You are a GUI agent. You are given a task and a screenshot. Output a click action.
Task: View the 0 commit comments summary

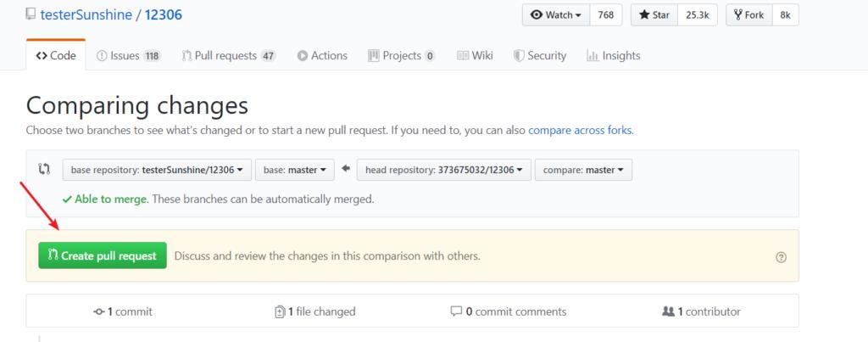[x=509, y=311]
